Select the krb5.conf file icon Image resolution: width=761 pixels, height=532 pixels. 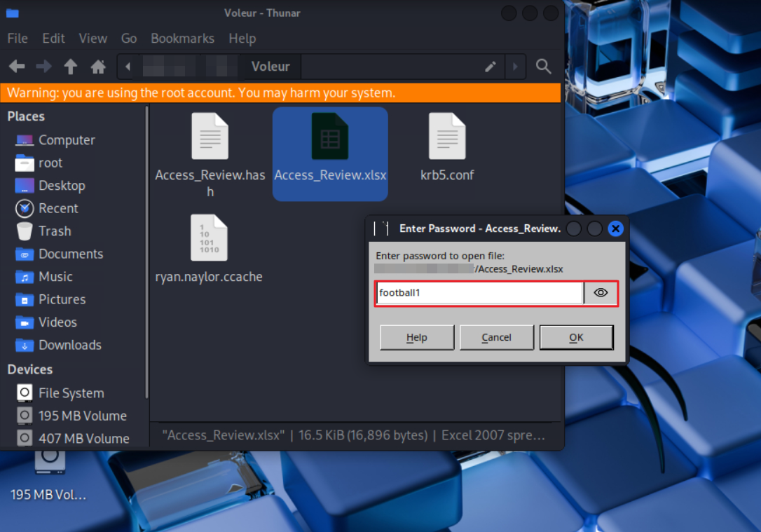[447, 137]
